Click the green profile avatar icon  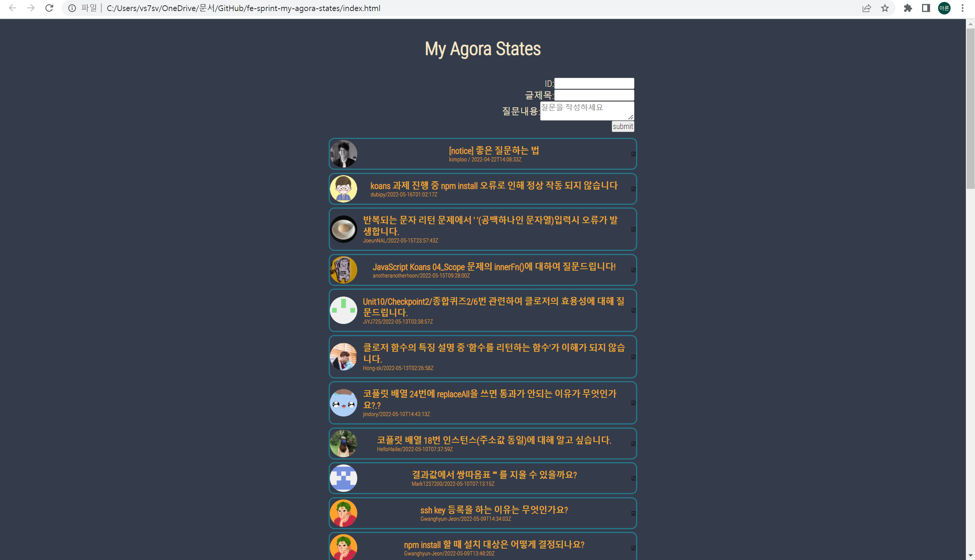coord(944,8)
